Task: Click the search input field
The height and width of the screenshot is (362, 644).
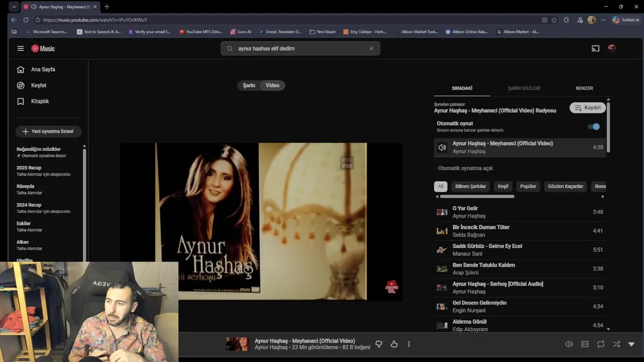Action: [x=300, y=48]
